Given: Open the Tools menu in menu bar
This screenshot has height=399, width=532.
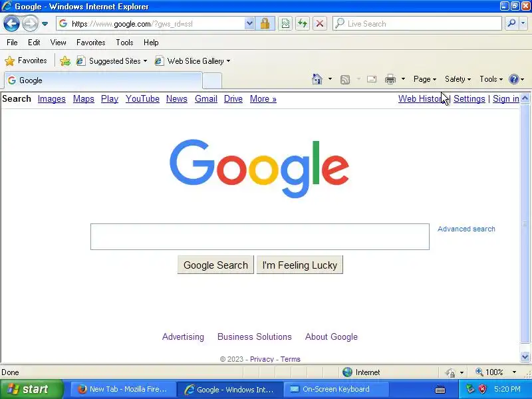Looking at the screenshot, I should 124,43.
